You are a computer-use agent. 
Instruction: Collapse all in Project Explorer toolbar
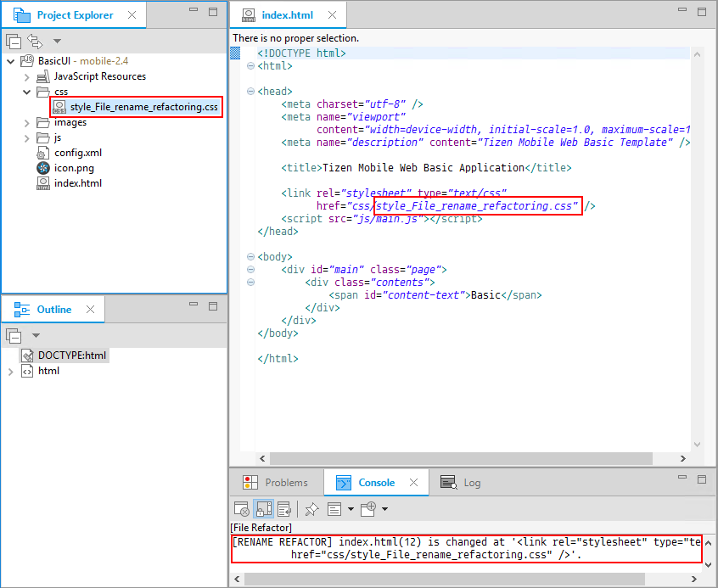click(x=14, y=41)
